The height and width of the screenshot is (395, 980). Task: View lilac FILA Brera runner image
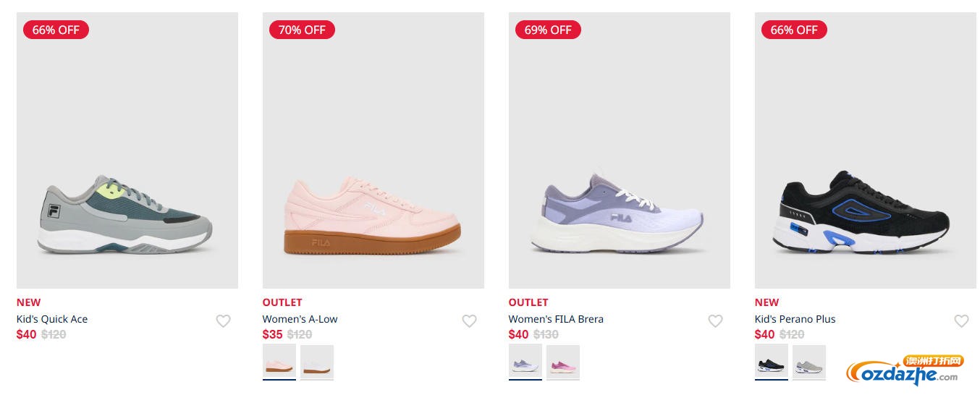620,150
